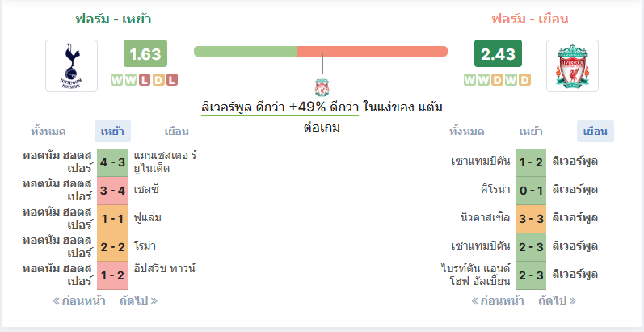This screenshot has width=644, height=332.
Task: Click the first W badge under 1.63
Action: 117,80
